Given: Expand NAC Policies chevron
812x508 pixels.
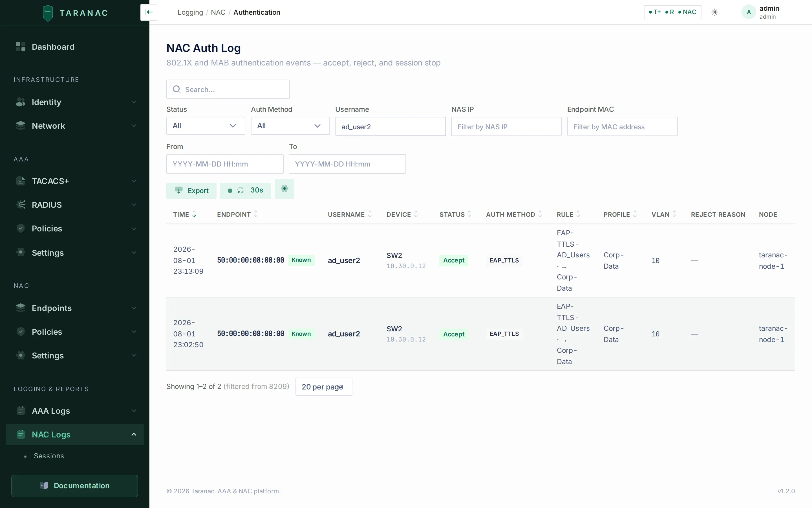Looking at the screenshot, I should click(x=134, y=332).
